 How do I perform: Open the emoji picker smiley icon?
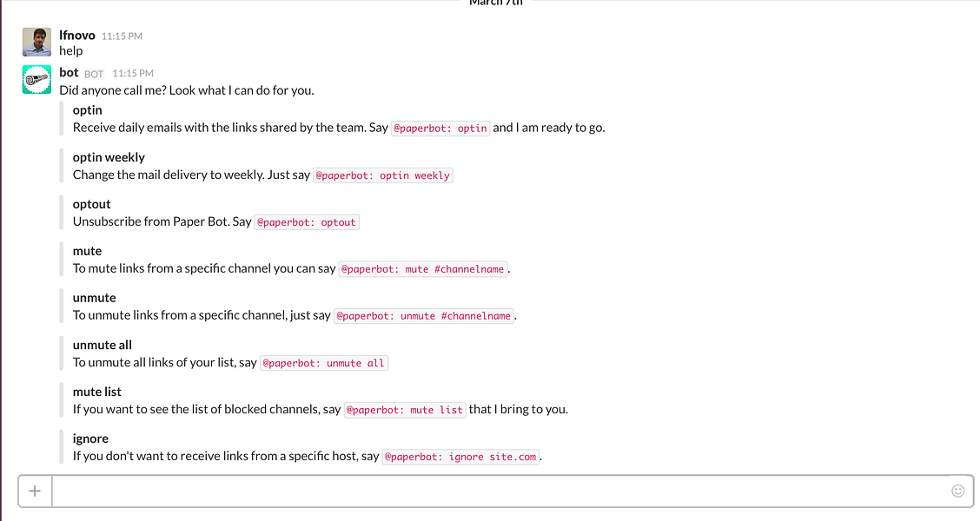(x=957, y=491)
